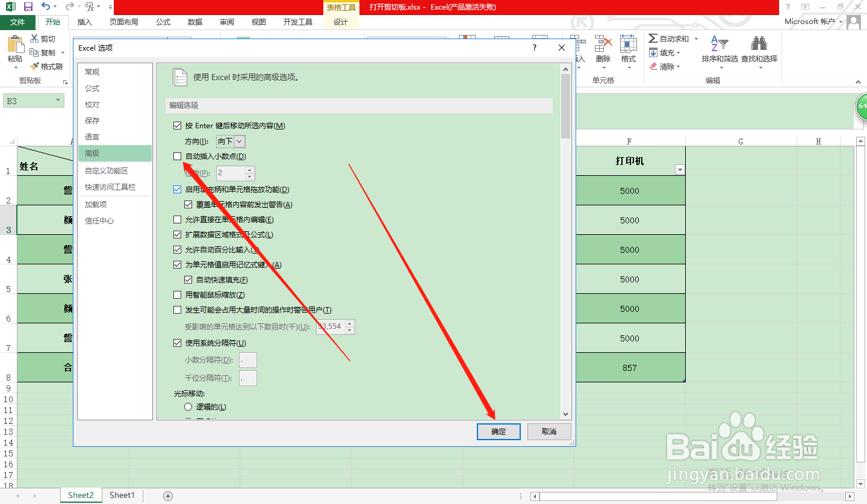Enable automatically insert decimal point checkbox
867x504 pixels.
[177, 156]
